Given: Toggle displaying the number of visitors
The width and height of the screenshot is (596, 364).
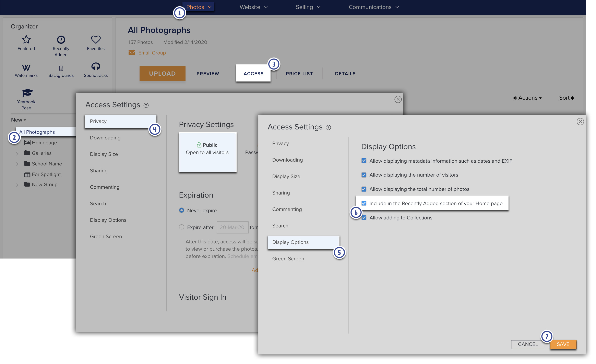Looking at the screenshot, I should point(364,175).
